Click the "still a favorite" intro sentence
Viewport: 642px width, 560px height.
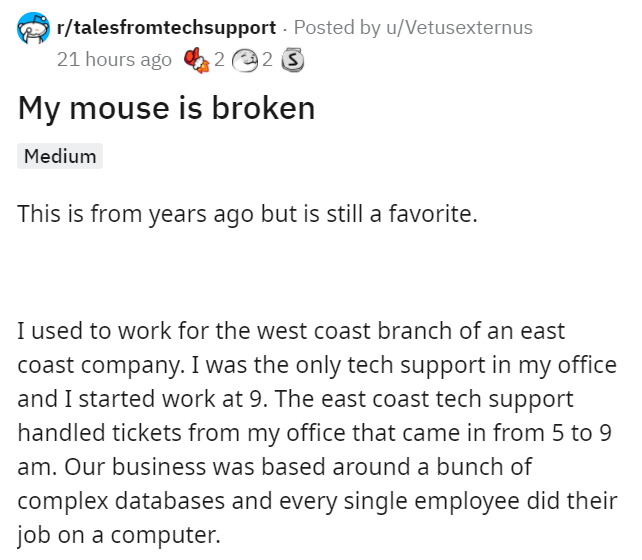coord(250,213)
